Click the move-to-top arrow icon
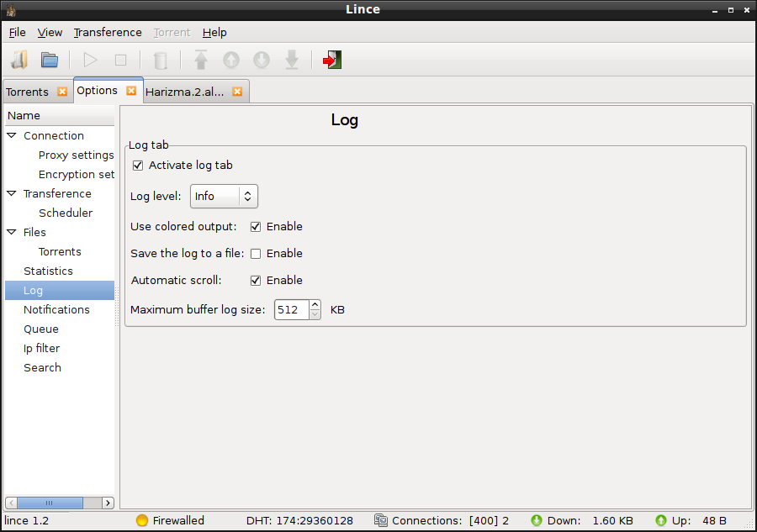The width and height of the screenshot is (757, 532). click(x=201, y=60)
